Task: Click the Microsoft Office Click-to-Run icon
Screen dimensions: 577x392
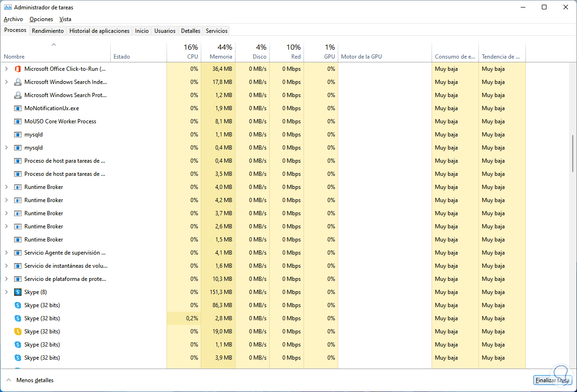Action: click(x=18, y=69)
